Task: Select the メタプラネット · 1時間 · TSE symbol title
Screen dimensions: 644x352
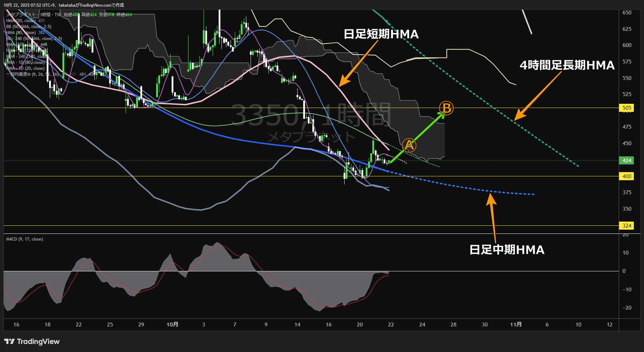Action: coord(34,15)
